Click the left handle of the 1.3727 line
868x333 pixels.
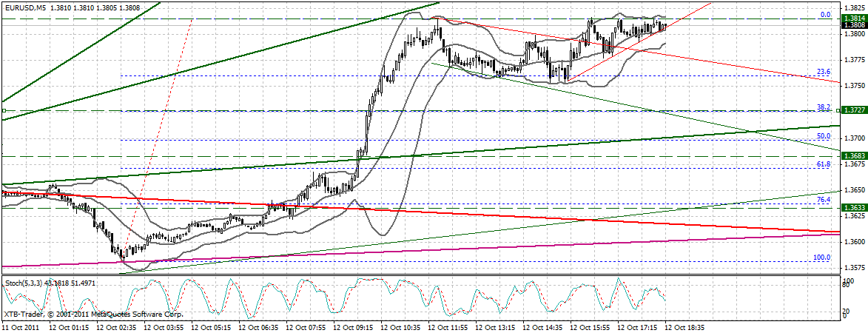point(4,111)
